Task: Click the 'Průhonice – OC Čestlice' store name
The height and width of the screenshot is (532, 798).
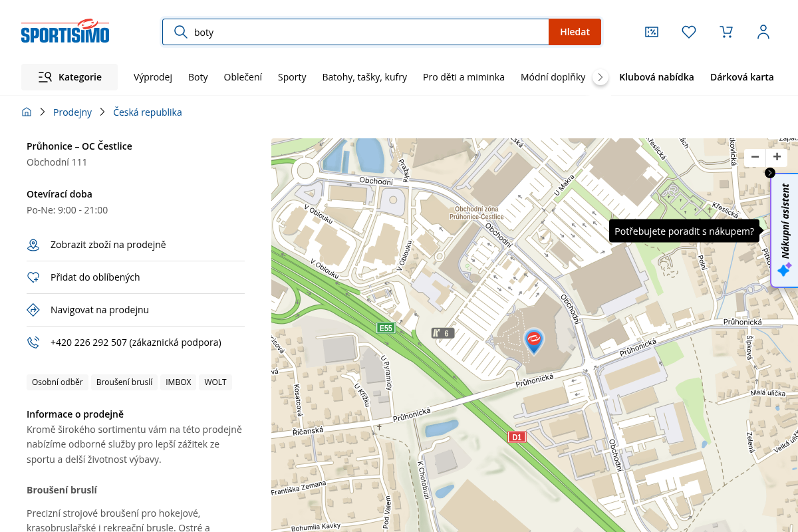Action: 79,146
